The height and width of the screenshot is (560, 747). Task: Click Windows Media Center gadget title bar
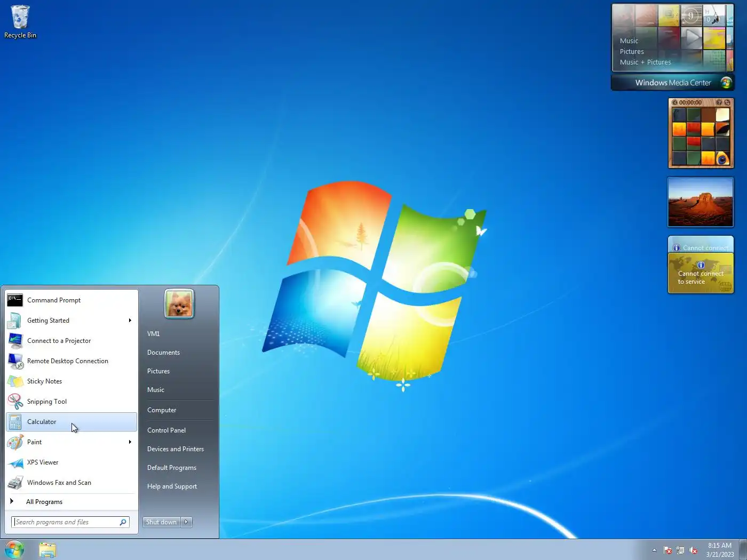point(673,83)
